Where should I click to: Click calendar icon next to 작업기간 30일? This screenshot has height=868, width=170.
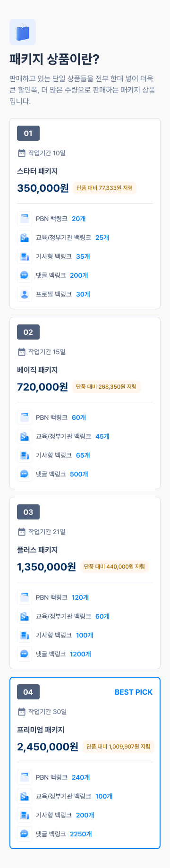[21, 712]
